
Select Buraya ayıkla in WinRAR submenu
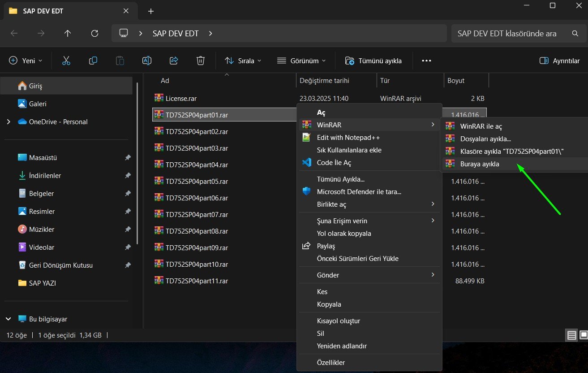pyautogui.click(x=480, y=164)
